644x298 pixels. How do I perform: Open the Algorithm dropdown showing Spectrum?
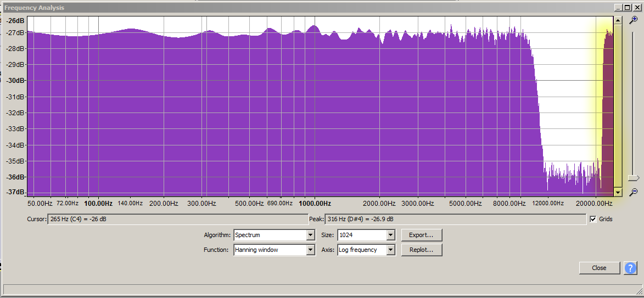pyautogui.click(x=275, y=235)
